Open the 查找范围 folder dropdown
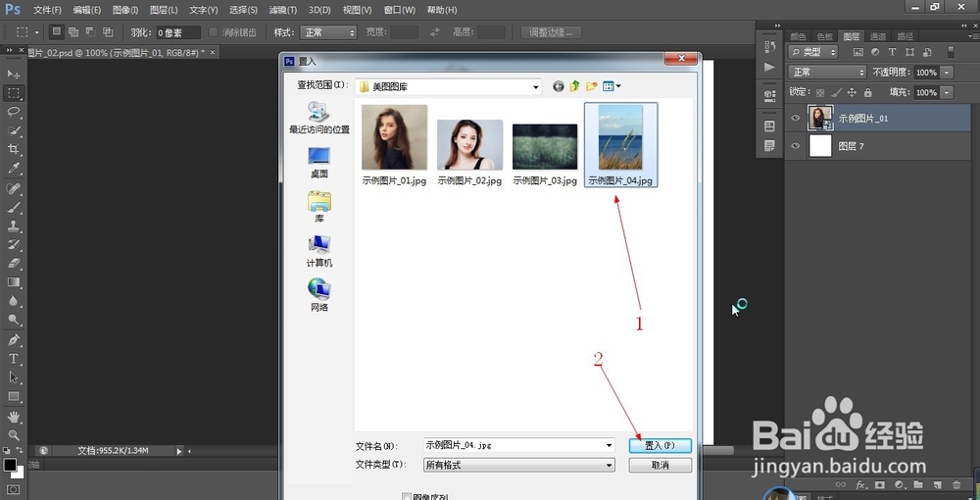This screenshot has height=500, width=980. 536,87
